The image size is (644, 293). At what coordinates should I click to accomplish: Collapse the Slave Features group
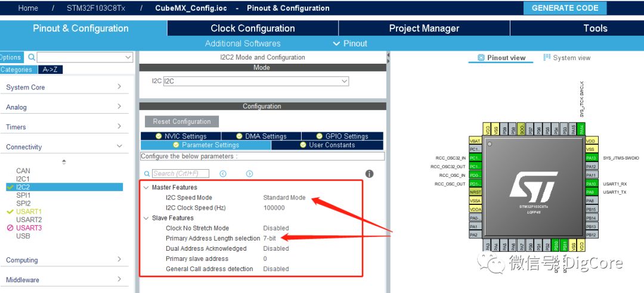(146, 219)
